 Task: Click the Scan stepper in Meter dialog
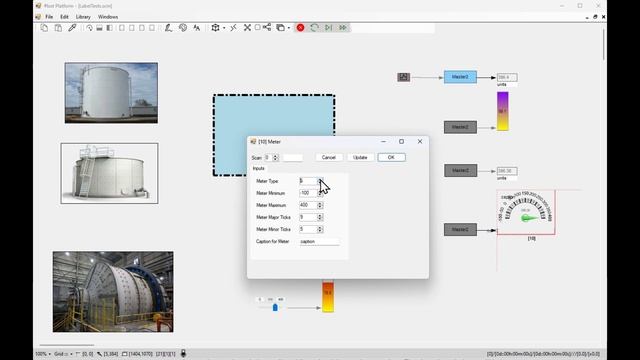(x=275, y=158)
